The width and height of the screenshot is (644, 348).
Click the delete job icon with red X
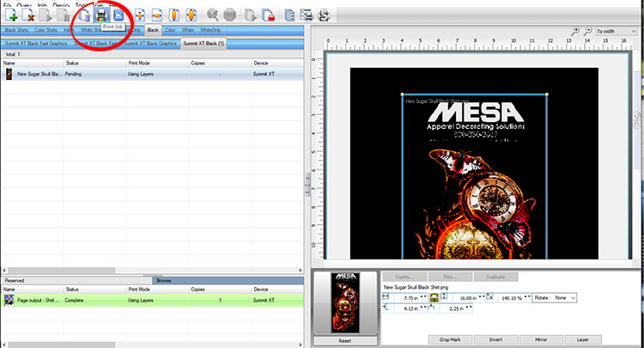(29, 15)
